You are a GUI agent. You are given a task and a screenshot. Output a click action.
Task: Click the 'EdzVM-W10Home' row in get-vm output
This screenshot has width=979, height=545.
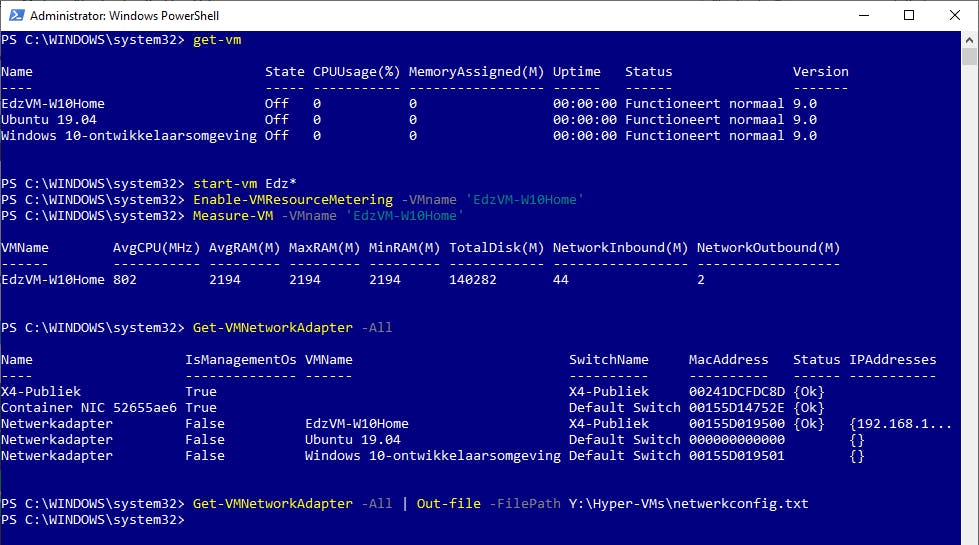[x=409, y=104]
